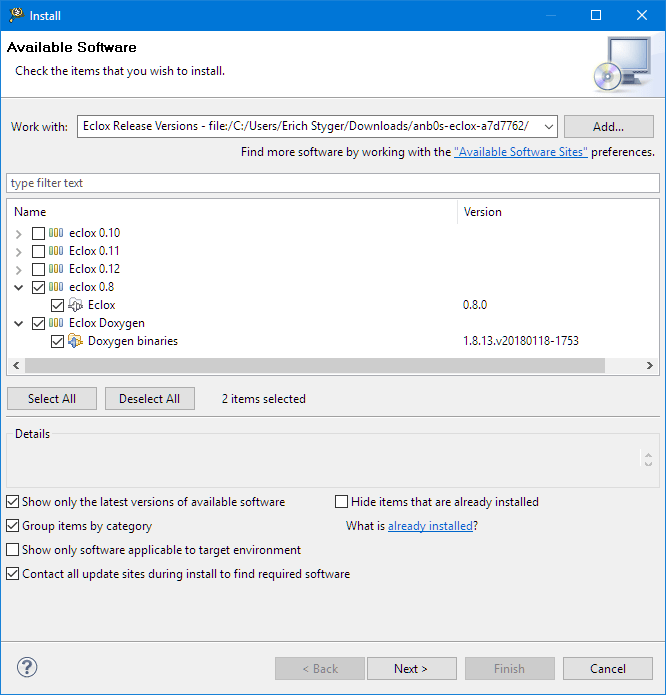Viewport: 666px width, 695px height.
Task: Open the Work with site dropdown
Action: click(x=549, y=127)
